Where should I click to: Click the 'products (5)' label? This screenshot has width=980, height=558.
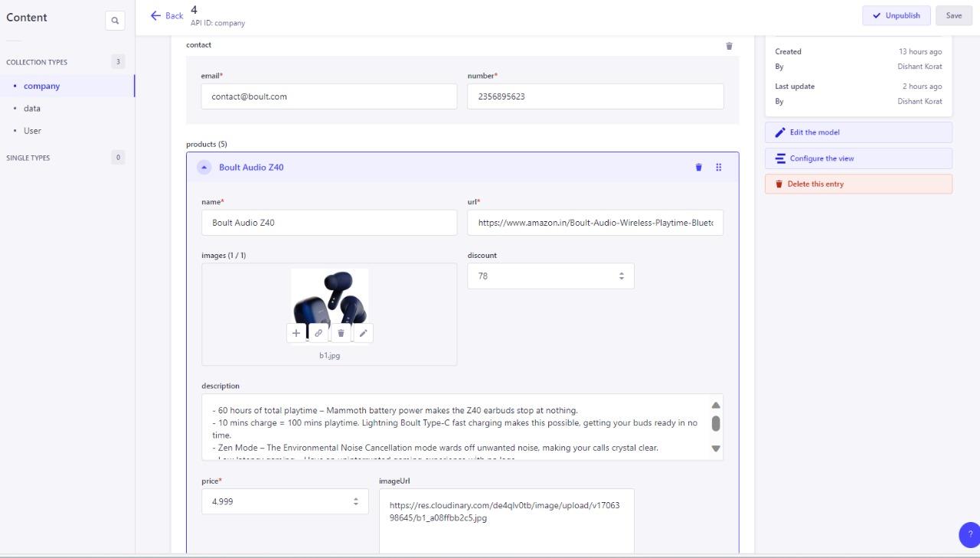click(207, 144)
